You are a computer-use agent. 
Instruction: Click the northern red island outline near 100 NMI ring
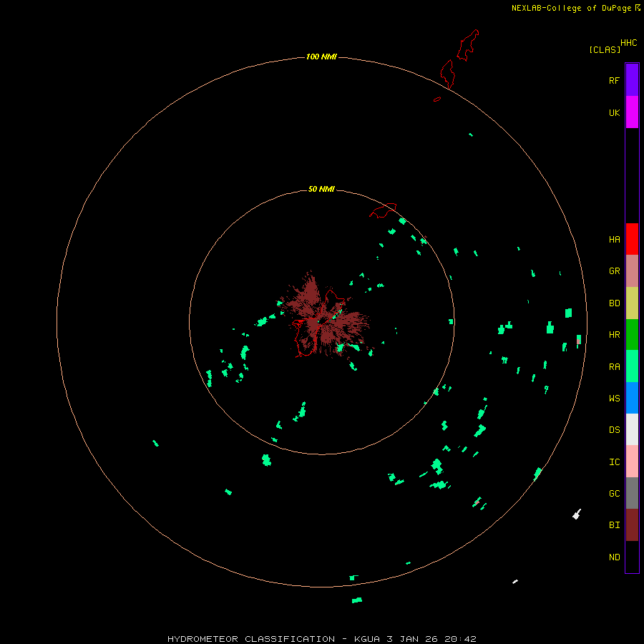point(448,74)
